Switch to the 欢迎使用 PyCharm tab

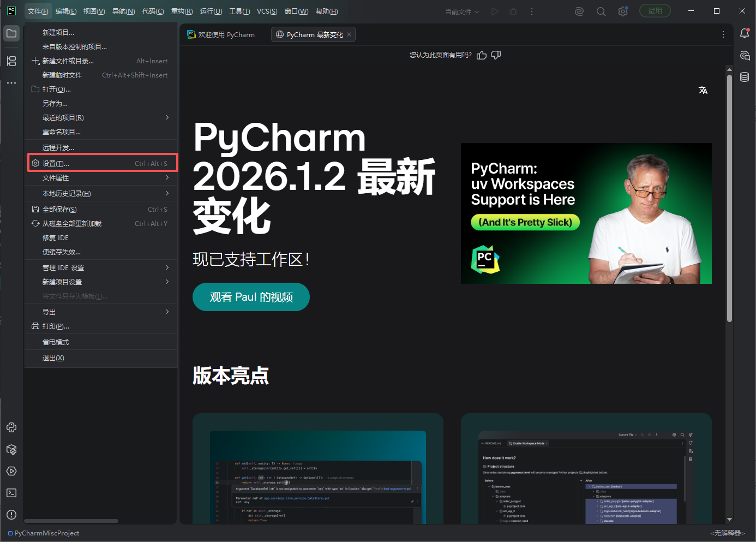(221, 34)
